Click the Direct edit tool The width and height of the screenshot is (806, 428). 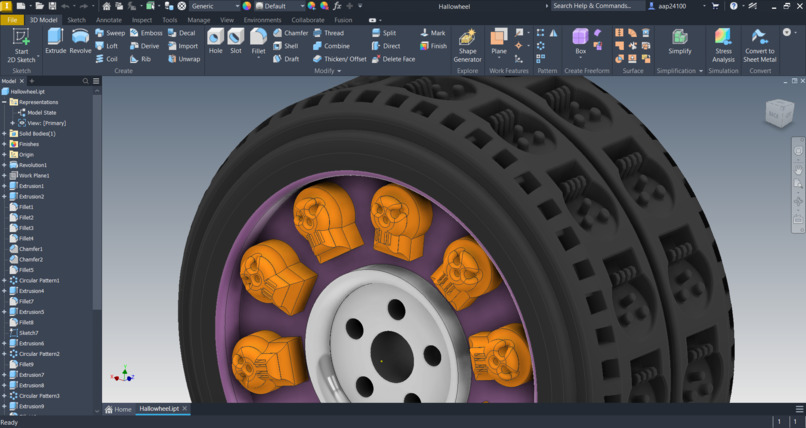pyautogui.click(x=386, y=46)
